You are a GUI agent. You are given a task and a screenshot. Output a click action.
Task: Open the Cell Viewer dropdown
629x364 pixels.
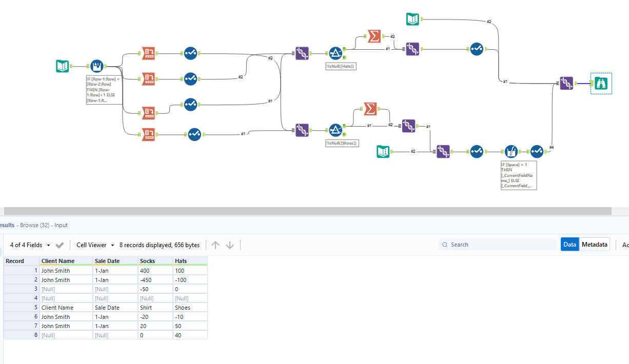click(94, 245)
